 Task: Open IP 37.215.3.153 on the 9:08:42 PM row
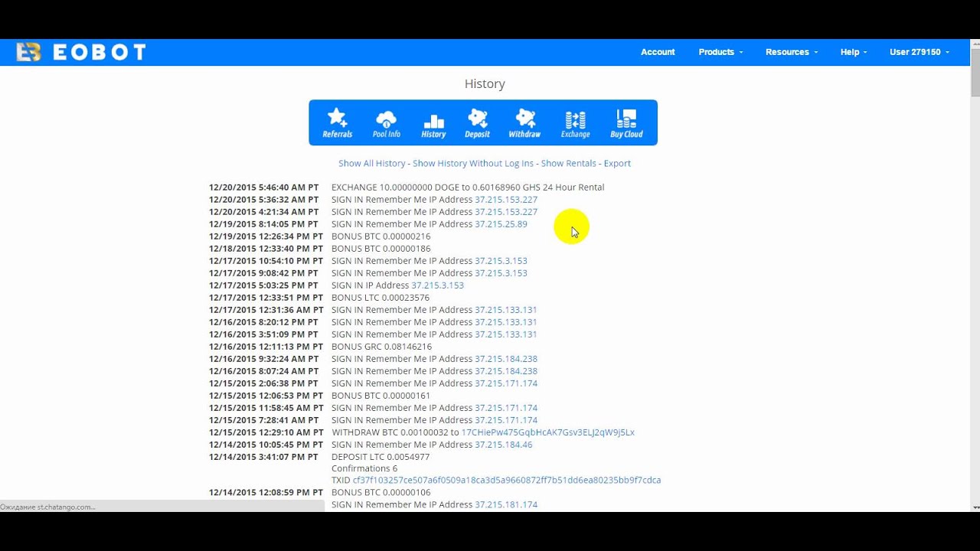(501, 273)
